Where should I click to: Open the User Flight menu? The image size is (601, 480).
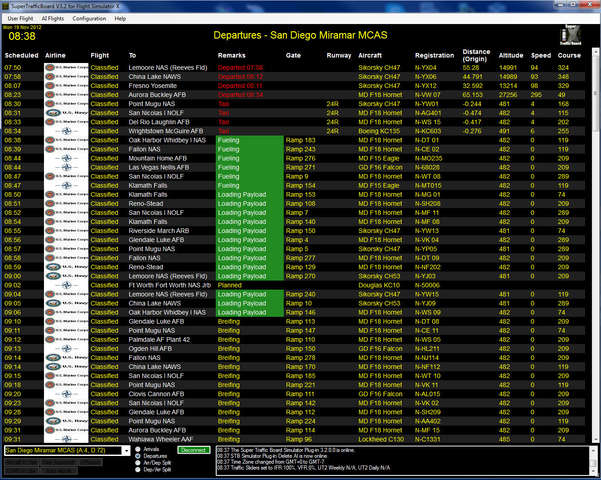click(x=20, y=18)
